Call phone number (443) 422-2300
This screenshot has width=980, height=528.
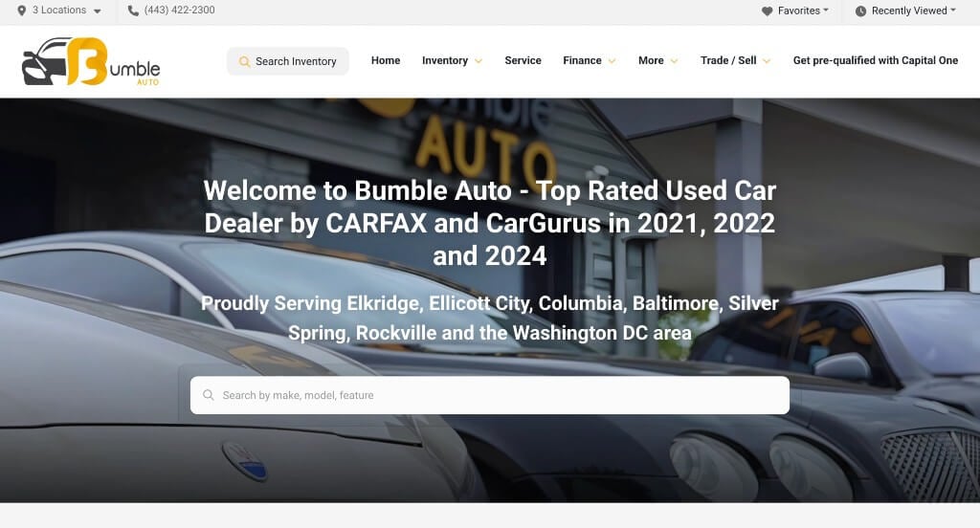179,10
